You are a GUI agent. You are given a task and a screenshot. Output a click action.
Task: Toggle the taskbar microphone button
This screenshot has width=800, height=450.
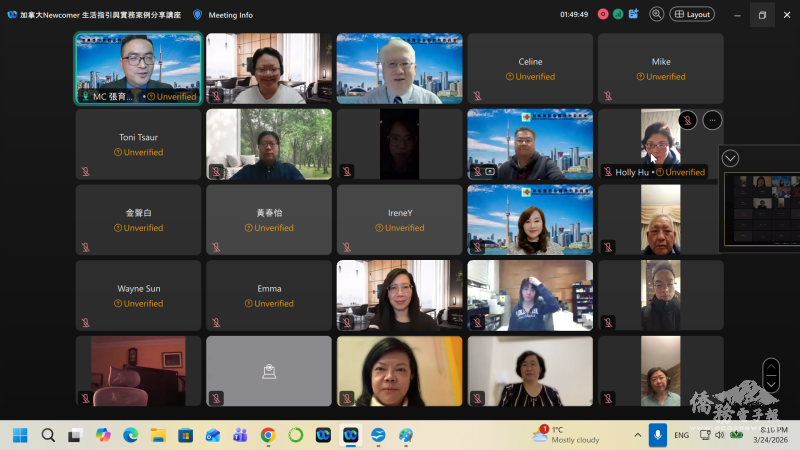pyautogui.click(x=658, y=435)
